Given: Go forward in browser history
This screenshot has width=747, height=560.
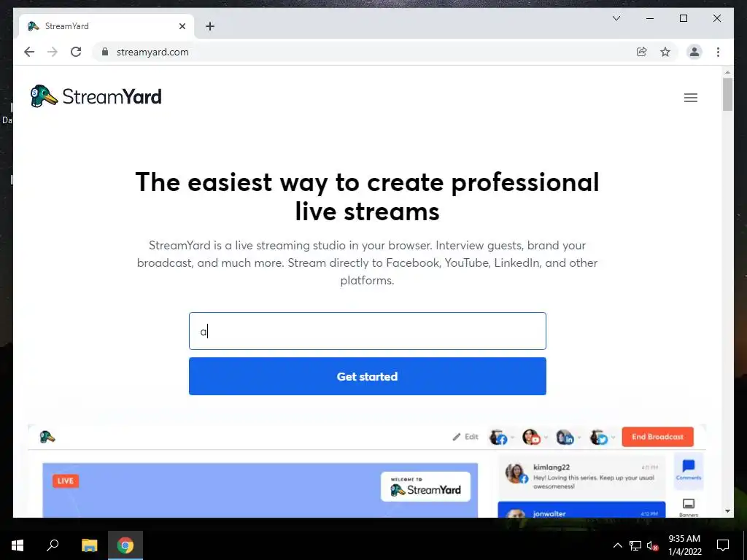Looking at the screenshot, I should click(53, 52).
